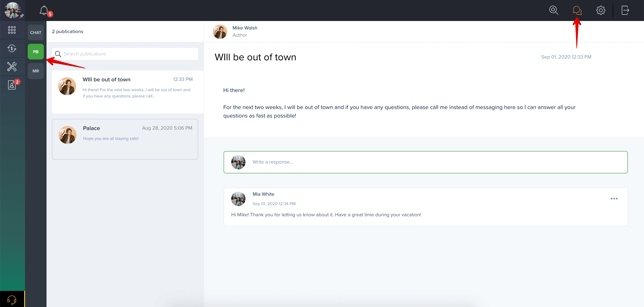Open the payments dollar icon in sidebar
The width and height of the screenshot is (644, 307).
tap(12, 48)
